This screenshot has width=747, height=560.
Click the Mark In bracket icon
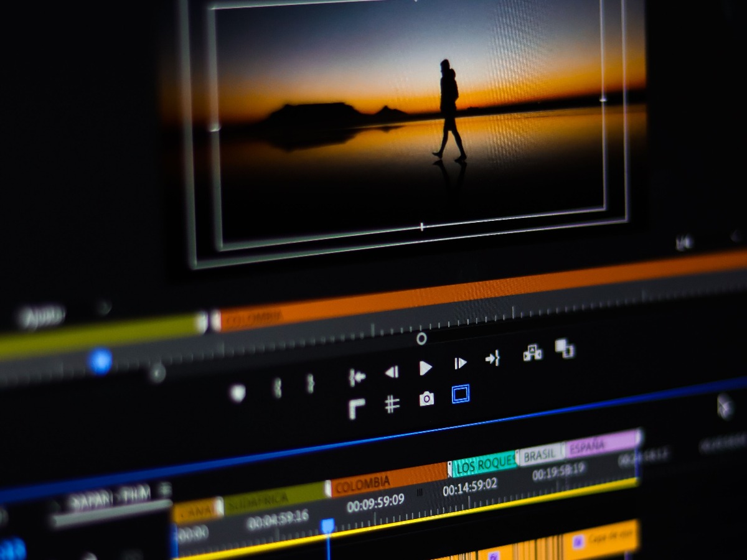tap(277, 388)
